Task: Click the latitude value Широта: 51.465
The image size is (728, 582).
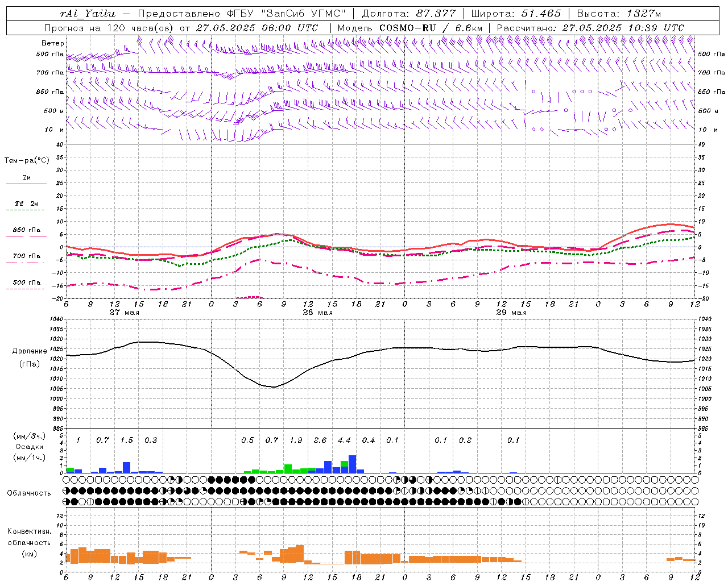Action: point(516,14)
